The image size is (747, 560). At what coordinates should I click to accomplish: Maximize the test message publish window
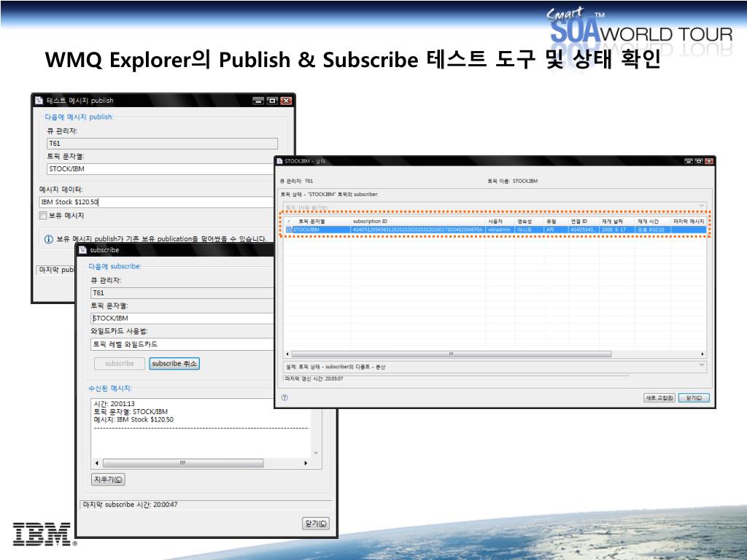tap(272, 101)
